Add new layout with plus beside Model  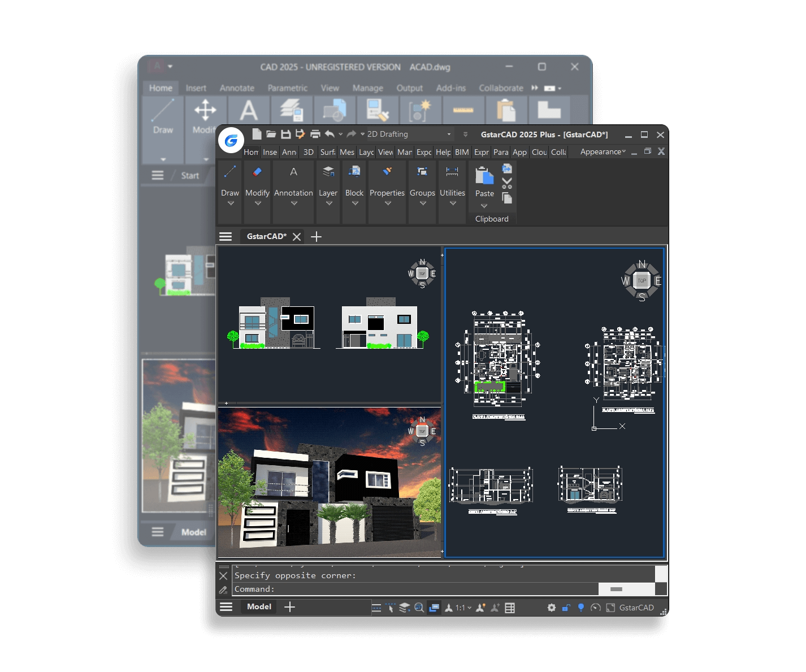click(x=289, y=606)
